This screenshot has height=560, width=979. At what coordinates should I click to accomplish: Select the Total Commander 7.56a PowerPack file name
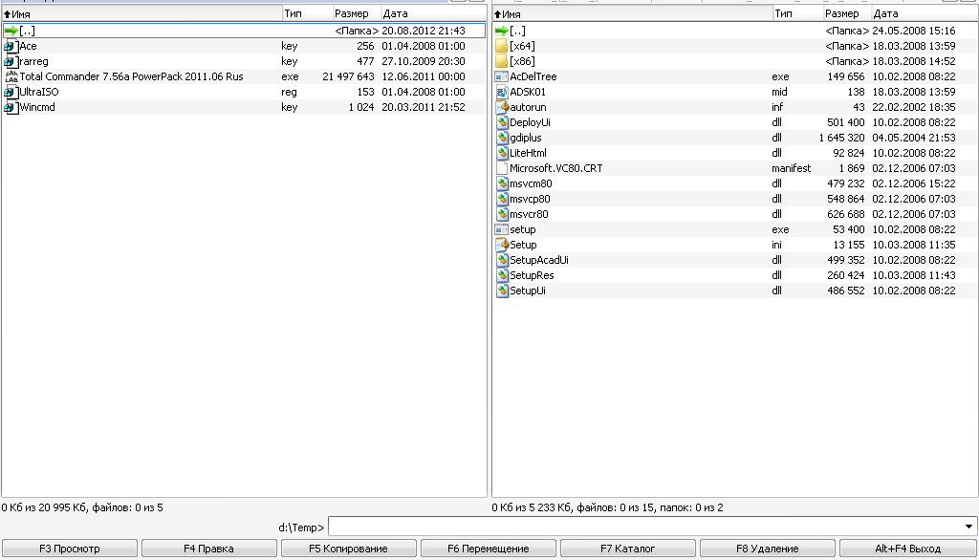(131, 76)
